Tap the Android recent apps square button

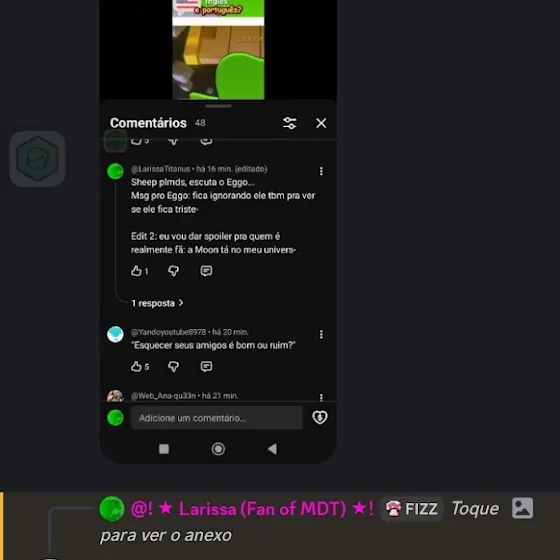coord(164,449)
